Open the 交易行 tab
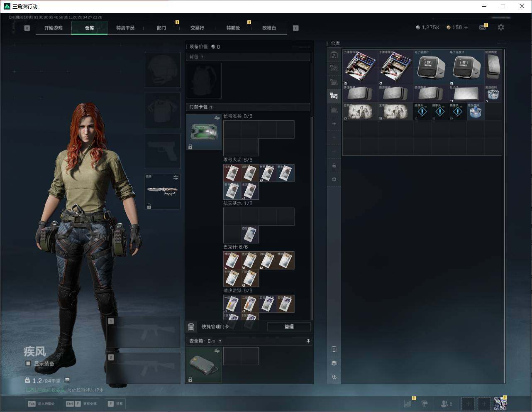This screenshot has height=412, width=532. (x=197, y=28)
